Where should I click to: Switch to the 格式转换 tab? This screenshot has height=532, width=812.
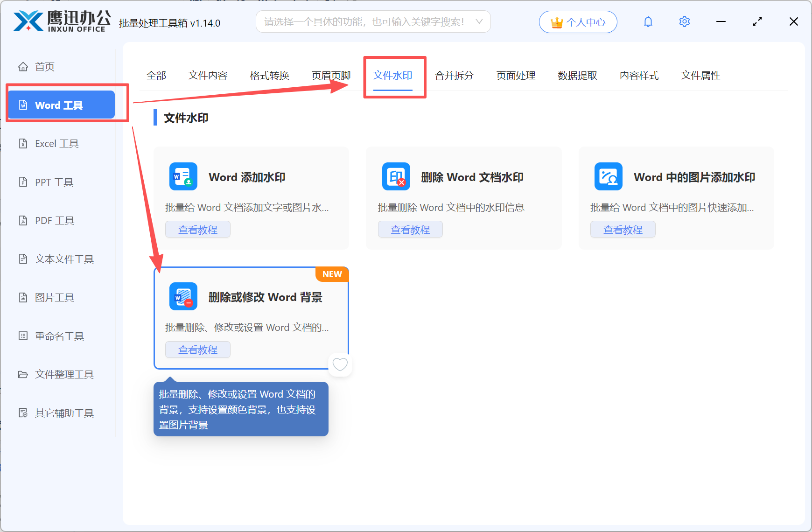pyautogui.click(x=269, y=76)
